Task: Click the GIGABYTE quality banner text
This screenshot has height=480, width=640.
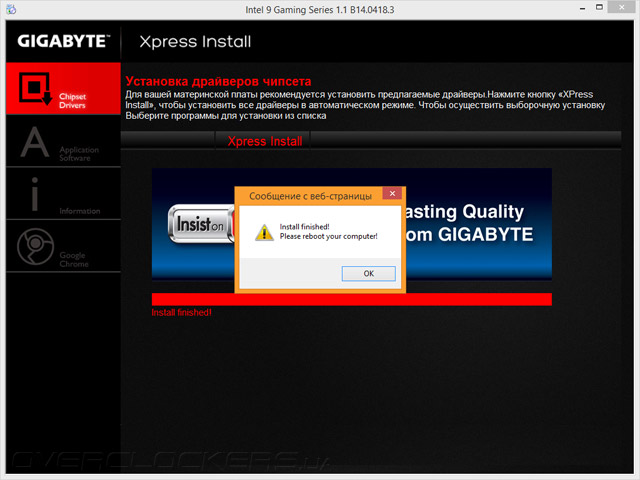Action: pyautogui.click(x=469, y=223)
